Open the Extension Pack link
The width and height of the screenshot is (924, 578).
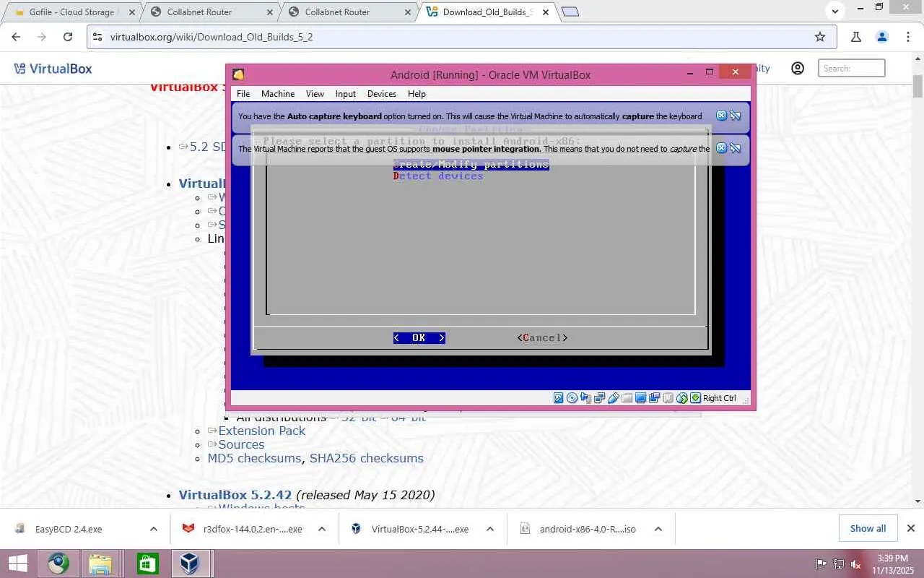(x=262, y=431)
